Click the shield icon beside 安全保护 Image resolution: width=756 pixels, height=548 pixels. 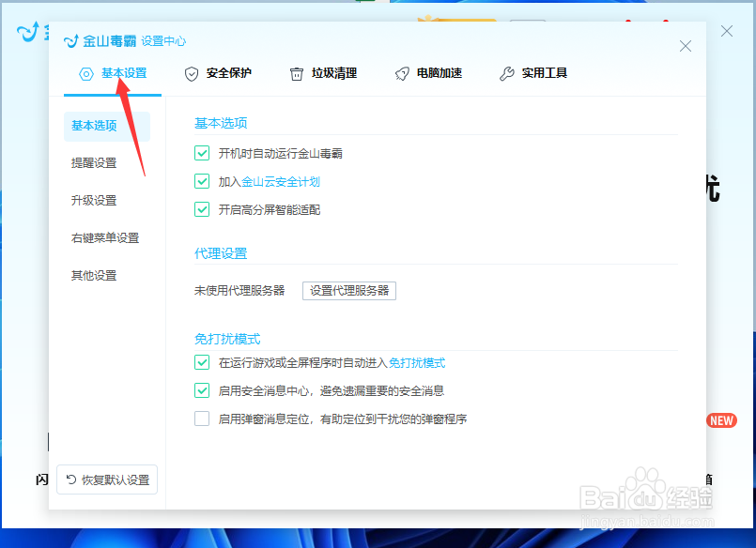point(192,74)
